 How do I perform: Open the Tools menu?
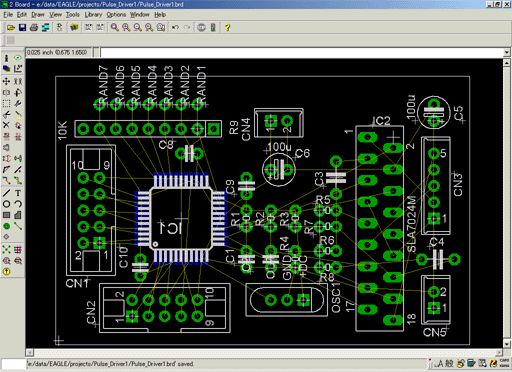(73, 15)
